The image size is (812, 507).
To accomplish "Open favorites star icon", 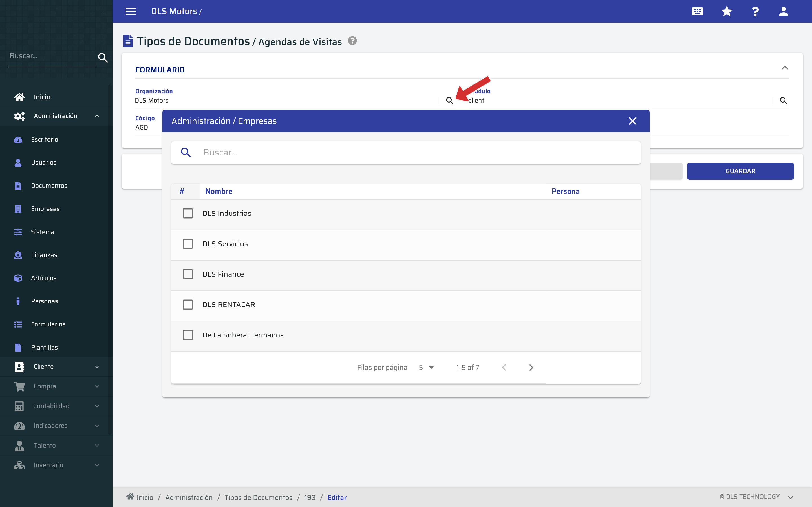I will pos(727,11).
